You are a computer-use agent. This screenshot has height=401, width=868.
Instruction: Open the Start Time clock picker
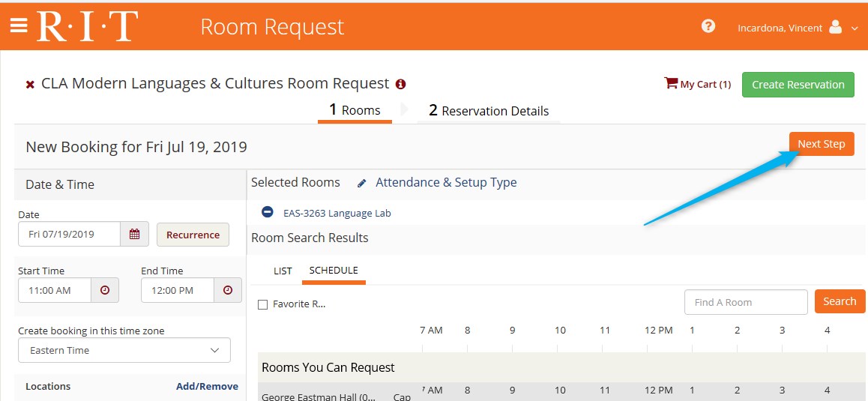(x=105, y=290)
